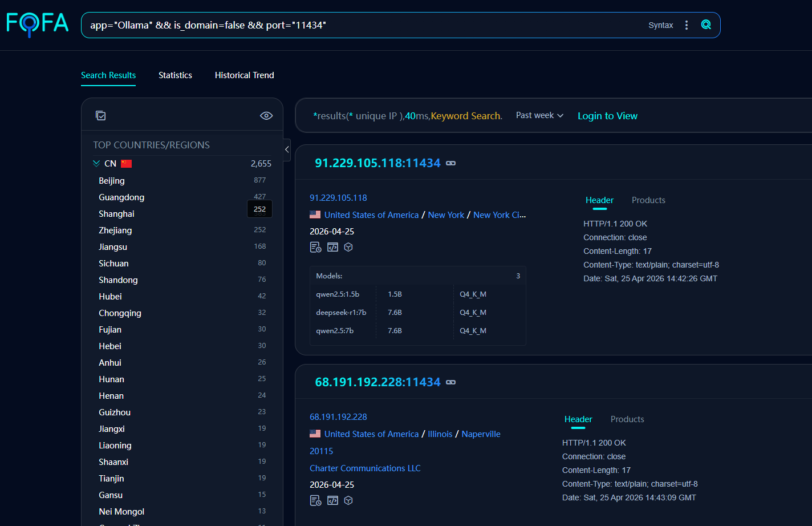Click link icon beside 91.229.105.118:11434
This screenshot has width=812, height=526.
point(451,163)
